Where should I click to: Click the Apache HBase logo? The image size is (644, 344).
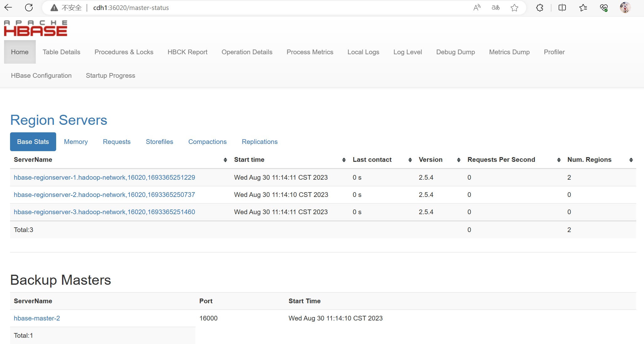pos(35,28)
